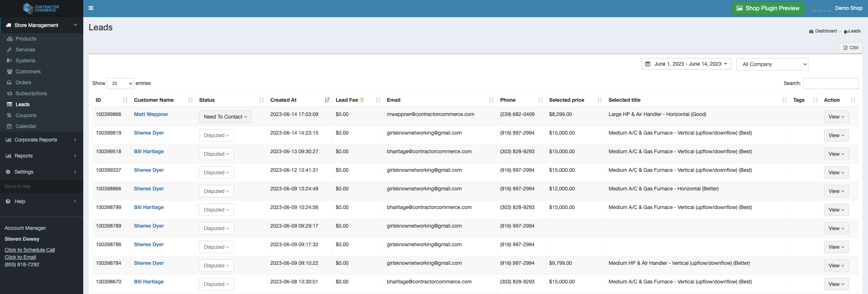Open the All Company dropdown
Screen dimensions: 868x294
click(772, 64)
